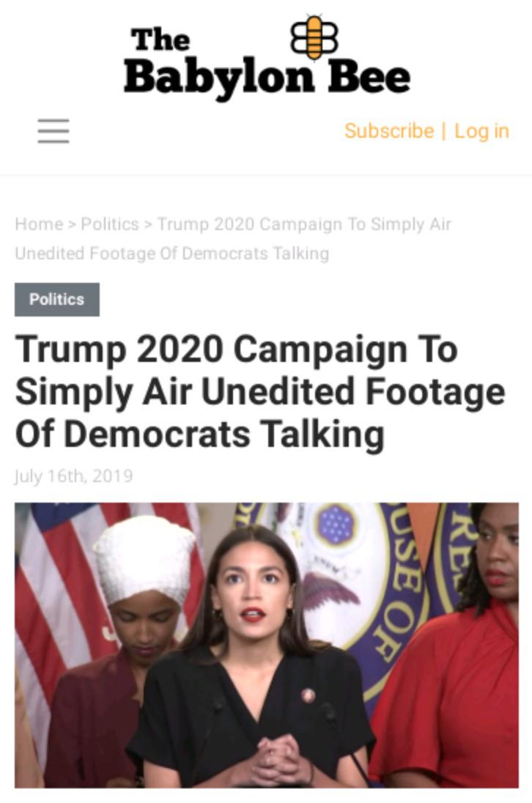Screen dimensions: 532x803
Task: Click the word "The" in the site logo
Action: coord(160,40)
